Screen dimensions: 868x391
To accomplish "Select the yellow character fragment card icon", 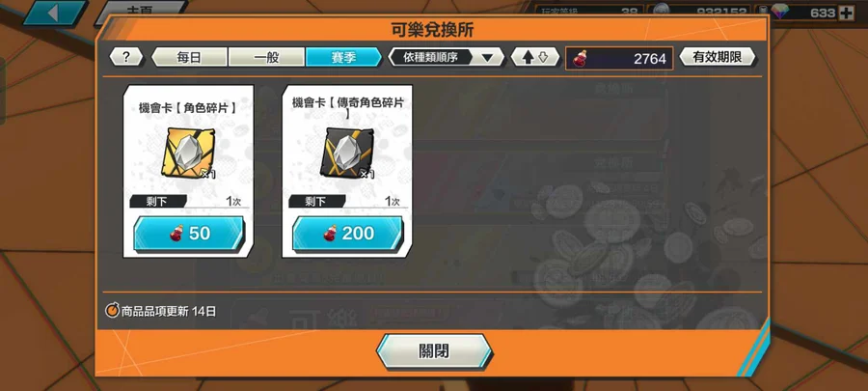I will tap(188, 152).
